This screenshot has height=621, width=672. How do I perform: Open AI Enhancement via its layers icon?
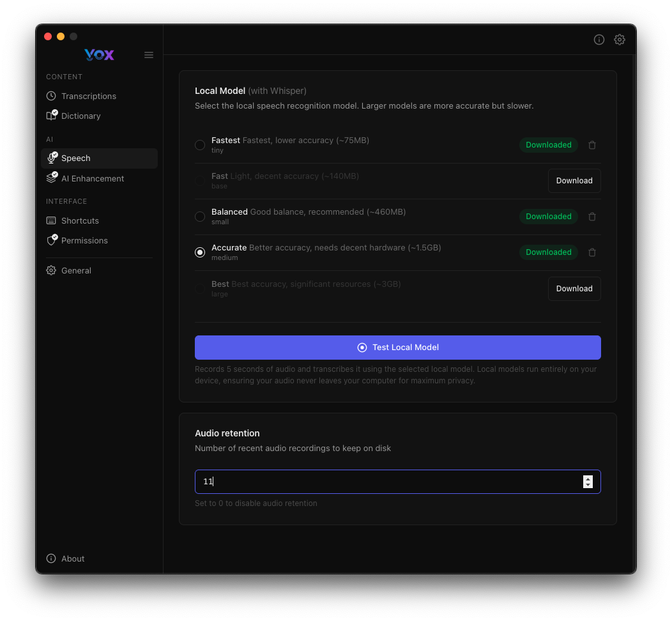click(51, 178)
